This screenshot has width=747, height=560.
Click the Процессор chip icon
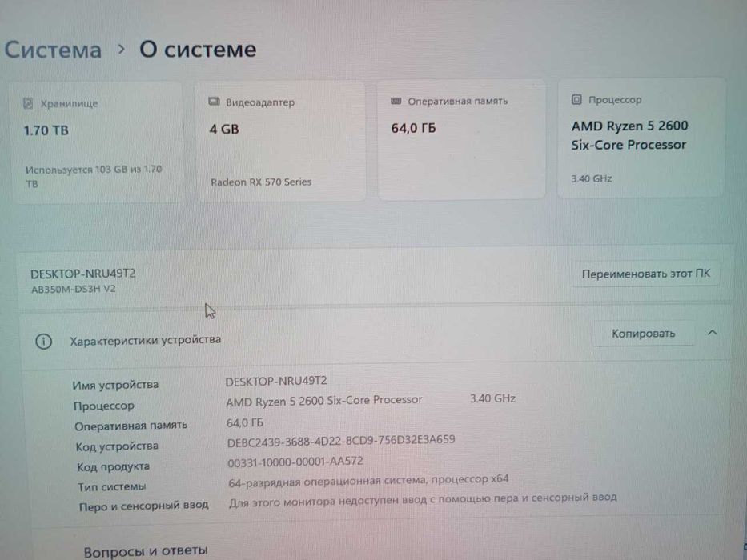pos(576,100)
